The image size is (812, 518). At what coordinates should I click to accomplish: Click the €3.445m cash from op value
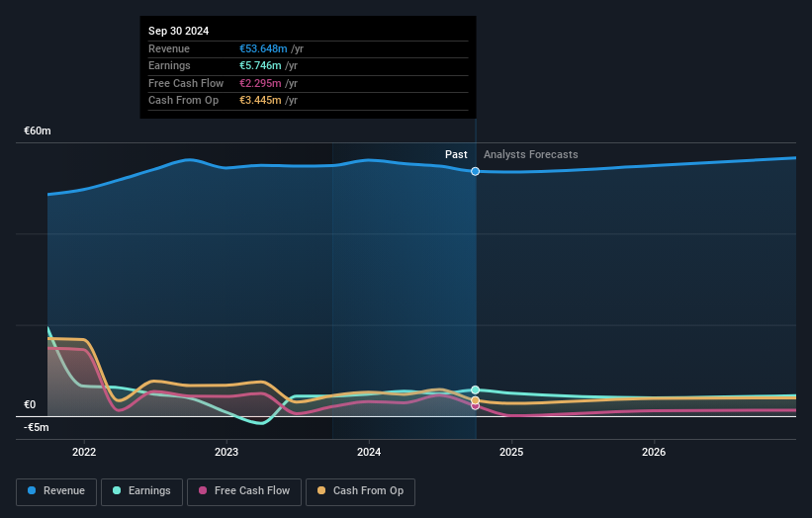pos(260,101)
